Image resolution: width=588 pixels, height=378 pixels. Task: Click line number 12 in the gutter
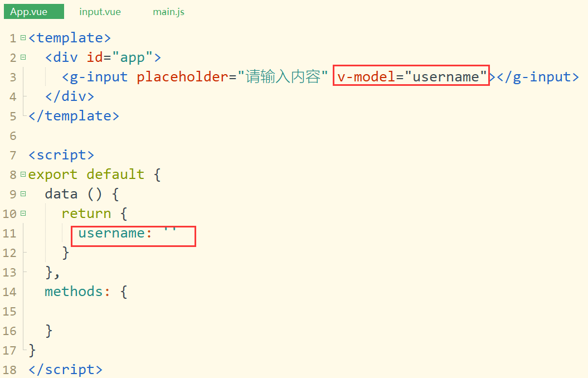tap(9, 253)
